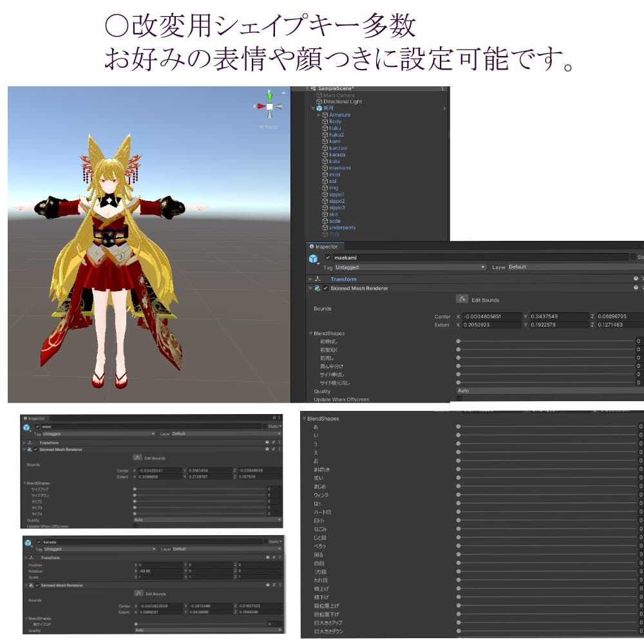The height and width of the screenshot is (644, 644).
Task: Click the Transform component icon in maekami Inspector
Action: coord(317,279)
